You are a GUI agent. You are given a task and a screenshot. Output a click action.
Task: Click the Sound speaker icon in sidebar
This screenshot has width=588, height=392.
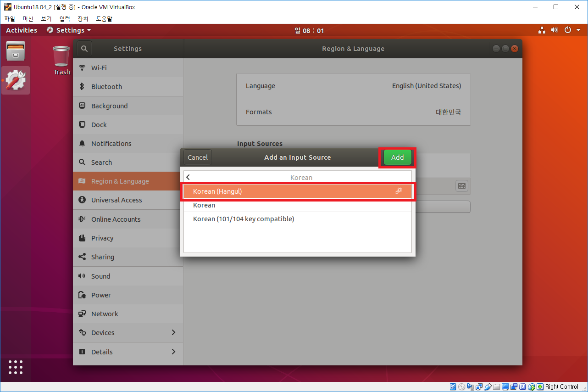pos(82,276)
